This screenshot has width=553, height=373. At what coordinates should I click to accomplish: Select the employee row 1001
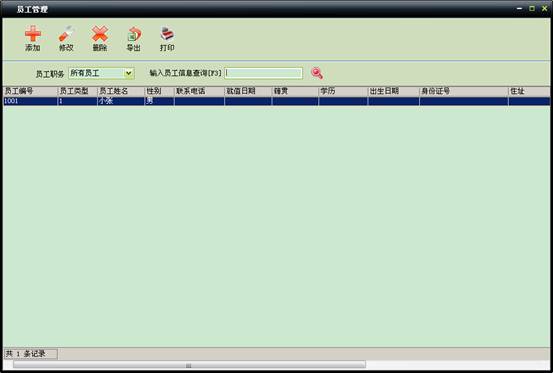[x=276, y=101]
